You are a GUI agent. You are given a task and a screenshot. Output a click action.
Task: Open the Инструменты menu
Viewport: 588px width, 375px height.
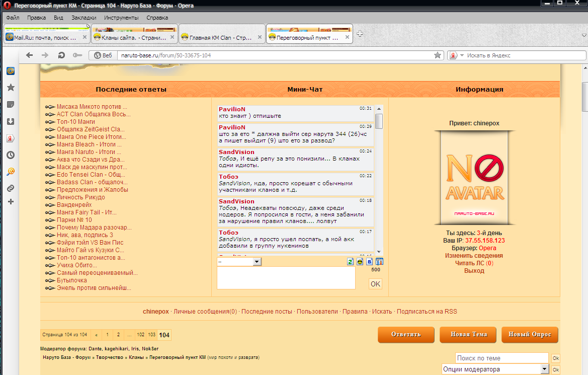click(x=121, y=18)
